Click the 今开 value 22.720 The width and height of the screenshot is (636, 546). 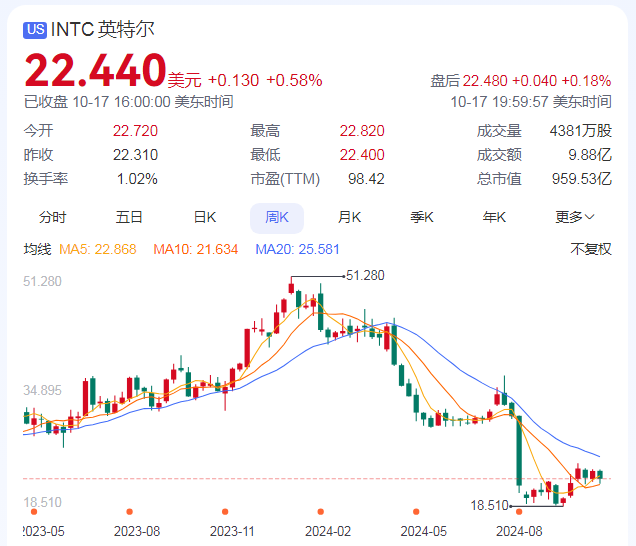coord(135,131)
